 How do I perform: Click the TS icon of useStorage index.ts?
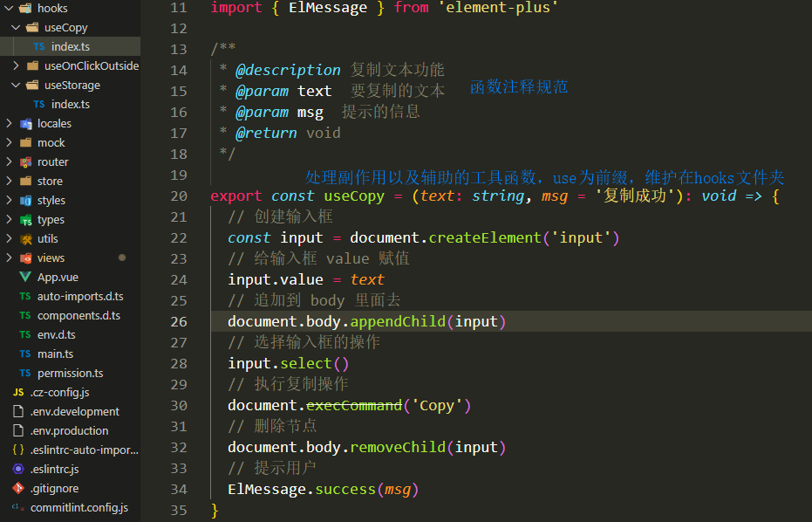tap(39, 104)
